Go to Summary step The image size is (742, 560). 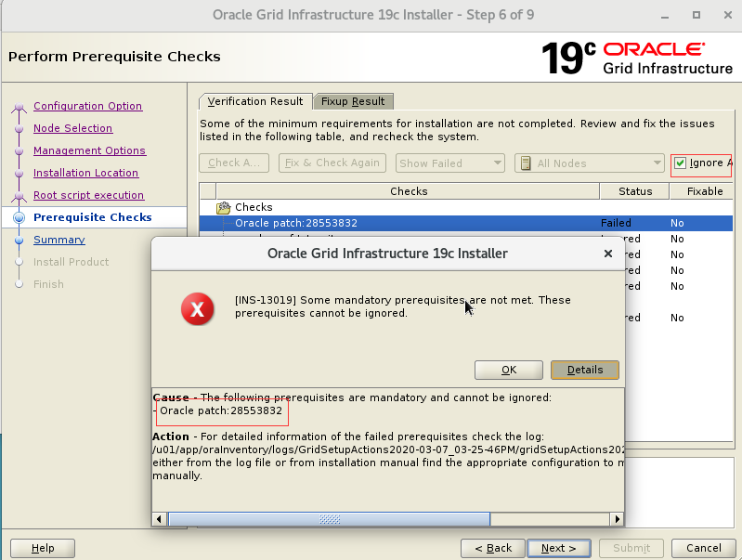coord(59,240)
